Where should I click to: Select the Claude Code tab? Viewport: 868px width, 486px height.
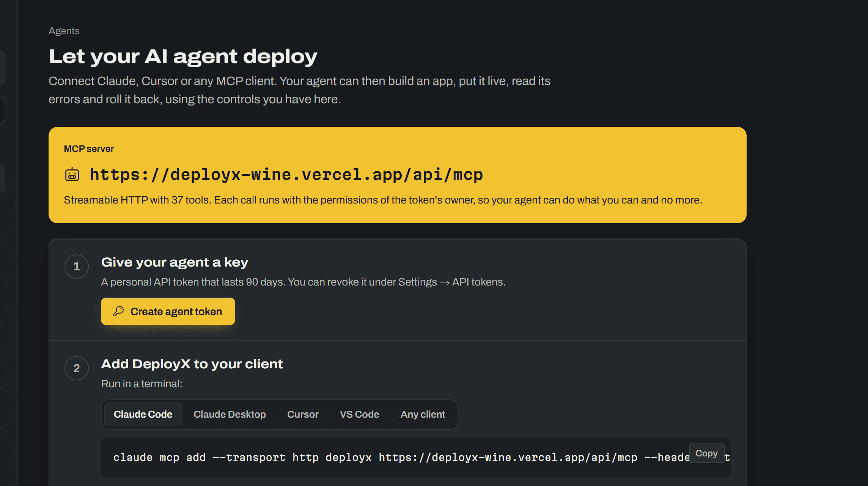143,414
